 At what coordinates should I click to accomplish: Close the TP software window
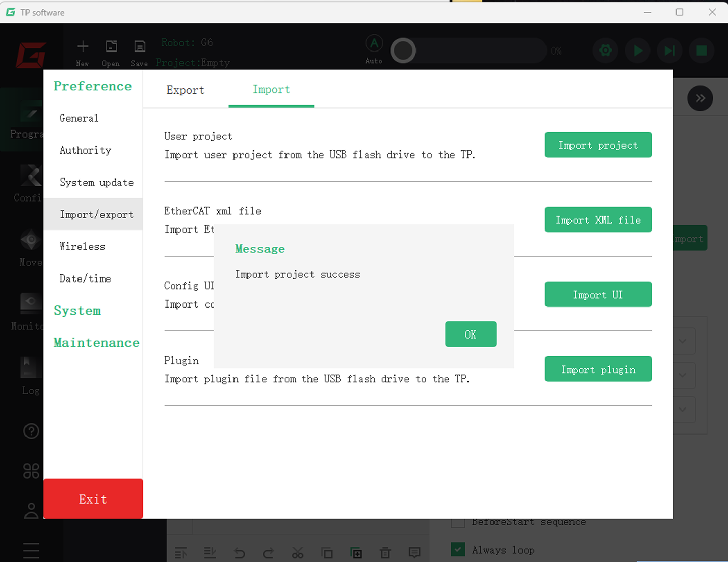pyautogui.click(x=712, y=12)
